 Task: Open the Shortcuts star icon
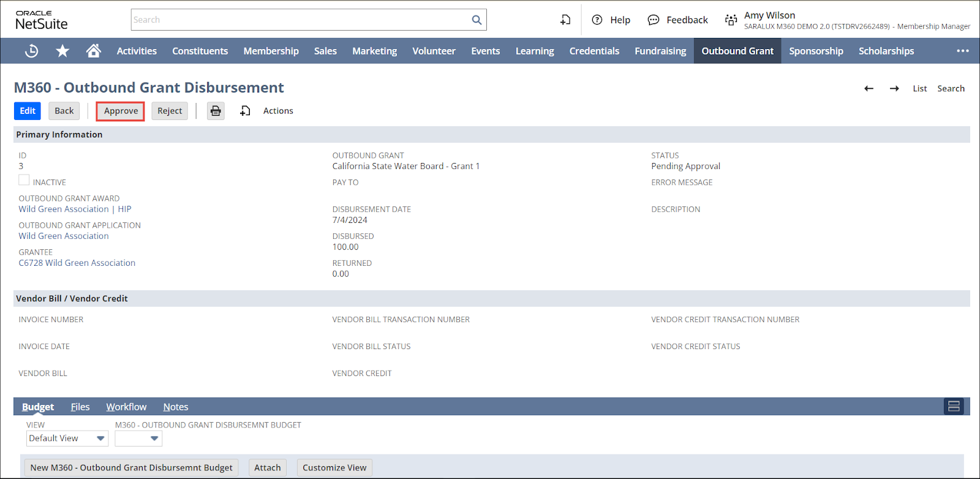tap(62, 51)
